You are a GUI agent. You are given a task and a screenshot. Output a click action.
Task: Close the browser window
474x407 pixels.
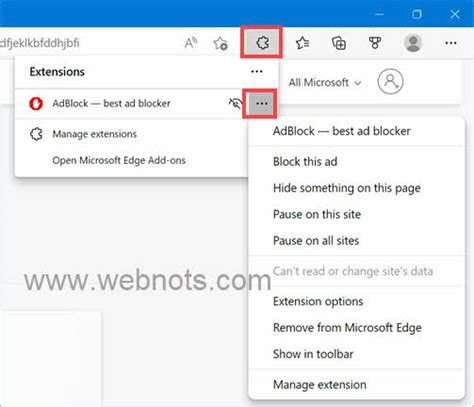[455, 14]
